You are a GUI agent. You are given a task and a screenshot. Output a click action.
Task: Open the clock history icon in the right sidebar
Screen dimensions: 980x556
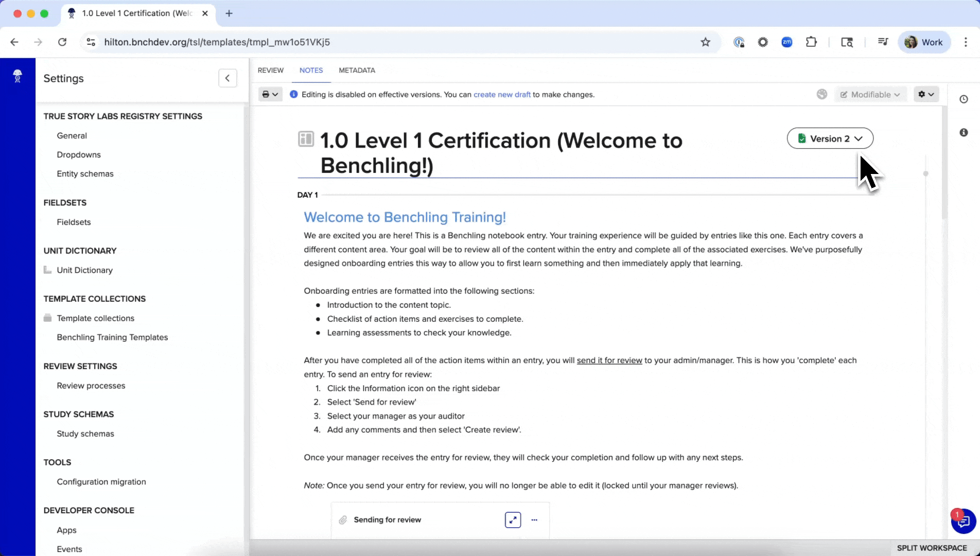point(964,99)
